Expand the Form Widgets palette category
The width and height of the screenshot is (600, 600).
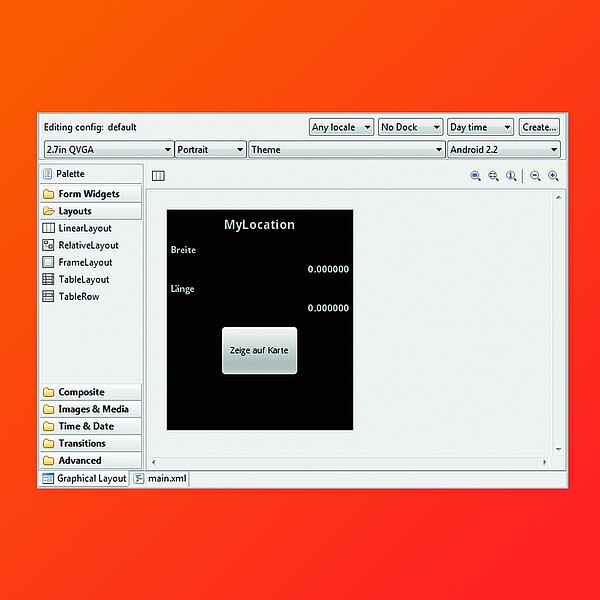coord(88,194)
